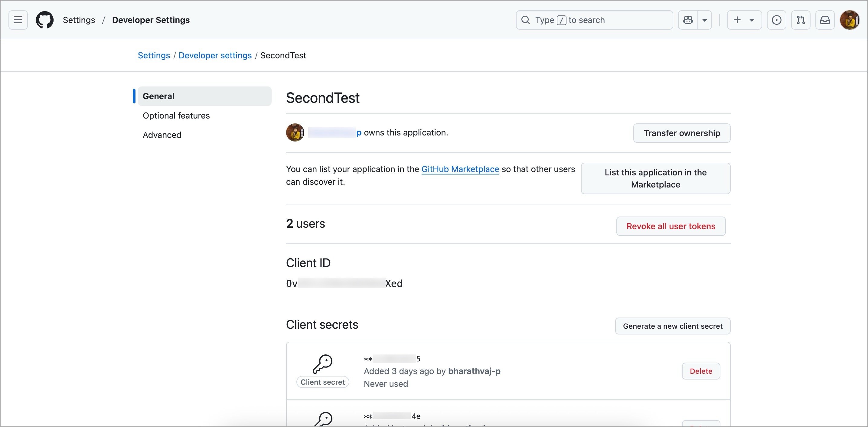Click the Transfer ownership button
Viewport: 868px width, 427px height.
pos(682,133)
